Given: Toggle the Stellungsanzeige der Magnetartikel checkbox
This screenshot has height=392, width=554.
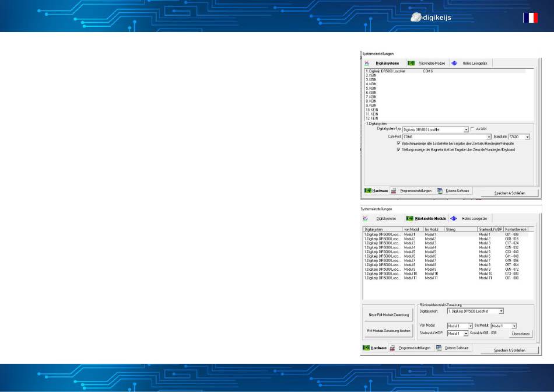Looking at the screenshot, I should (x=398, y=150).
